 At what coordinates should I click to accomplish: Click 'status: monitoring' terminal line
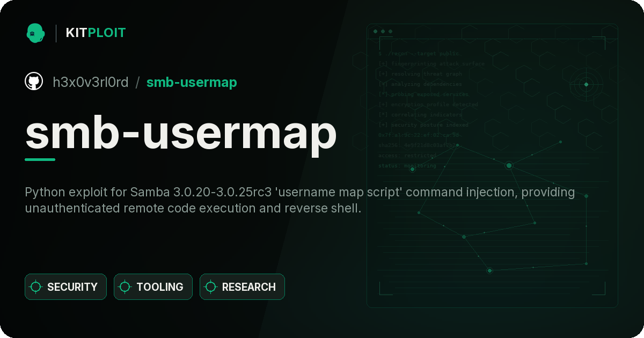pyautogui.click(x=407, y=166)
